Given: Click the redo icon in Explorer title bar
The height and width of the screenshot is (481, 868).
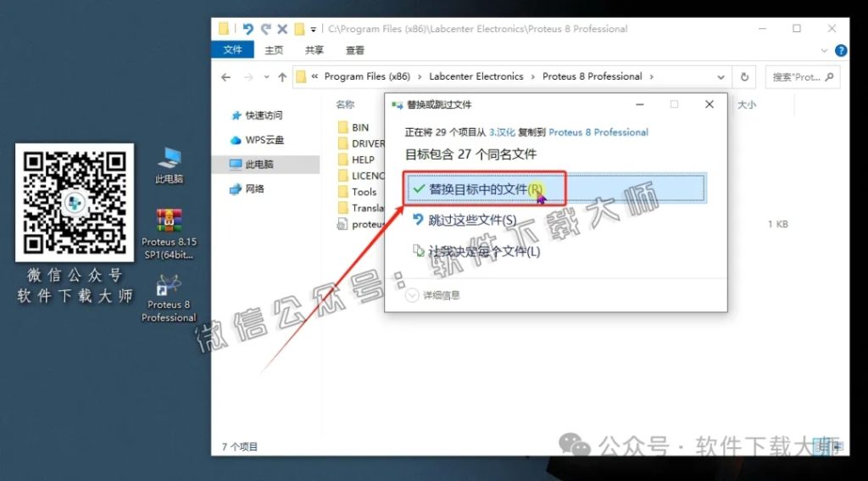Looking at the screenshot, I should coord(265,29).
